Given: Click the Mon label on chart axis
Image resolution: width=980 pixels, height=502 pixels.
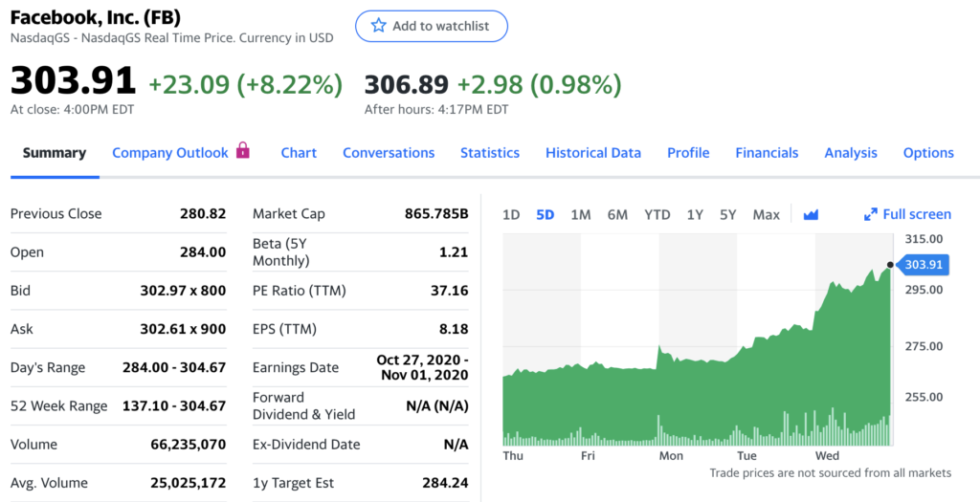Looking at the screenshot, I should pyautogui.click(x=671, y=456).
